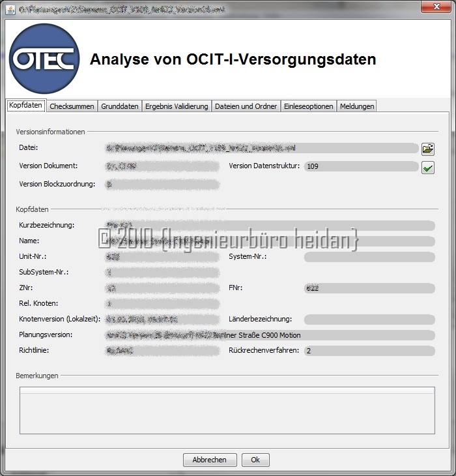Click the green checkmark validation icon
456x476 pixels.
[427, 168]
